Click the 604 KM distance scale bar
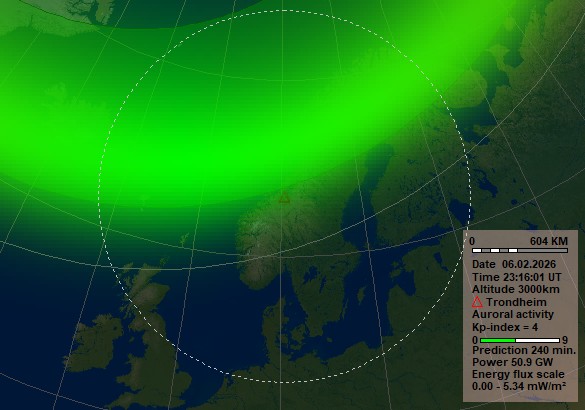 pyautogui.click(x=520, y=250)
